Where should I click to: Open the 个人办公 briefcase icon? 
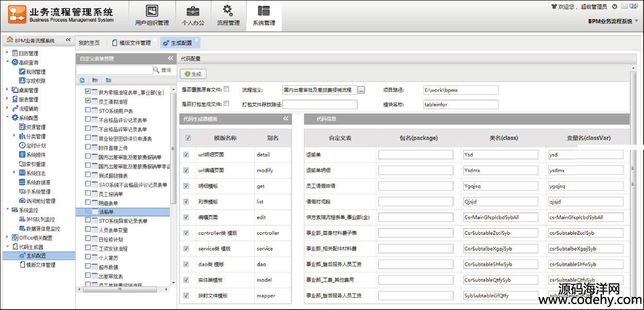tap(193, 11)
